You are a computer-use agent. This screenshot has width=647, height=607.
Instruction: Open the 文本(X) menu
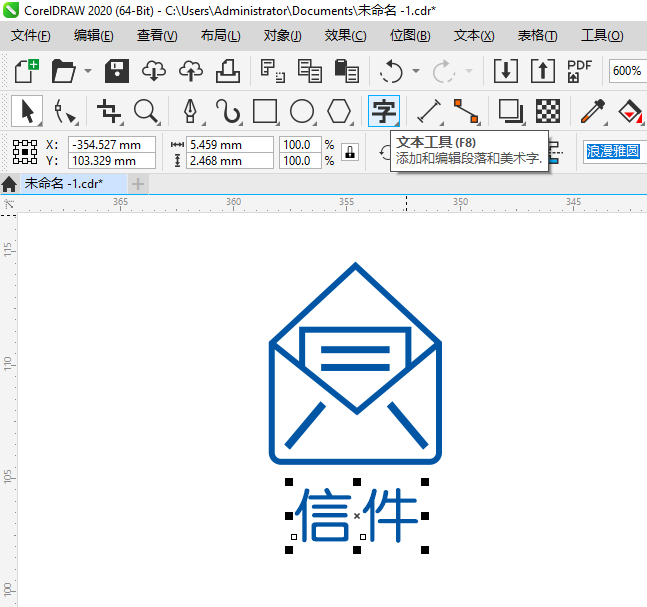click(474, 35)
